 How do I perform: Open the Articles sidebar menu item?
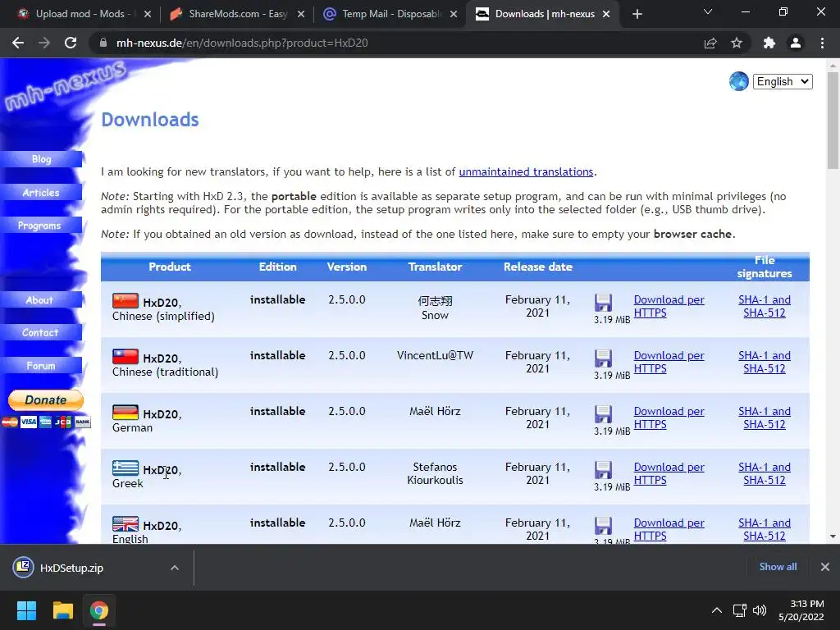pyautogui.click(x=41, y=192)
